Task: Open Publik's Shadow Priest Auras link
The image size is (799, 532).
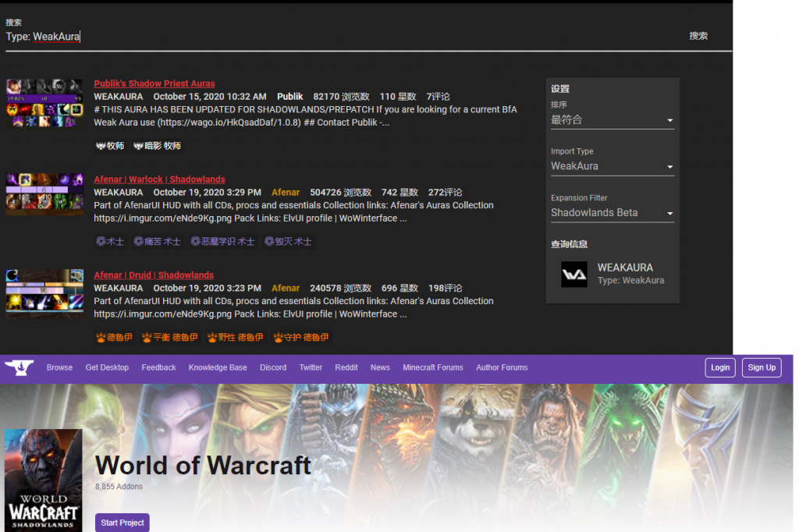Action: click(154, 83)
